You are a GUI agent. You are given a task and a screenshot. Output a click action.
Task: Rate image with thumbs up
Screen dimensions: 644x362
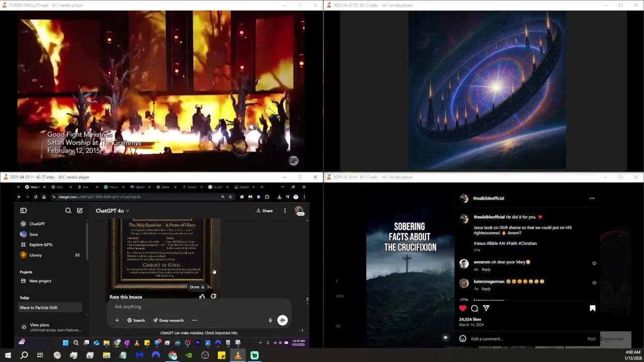tap(202, 297)
